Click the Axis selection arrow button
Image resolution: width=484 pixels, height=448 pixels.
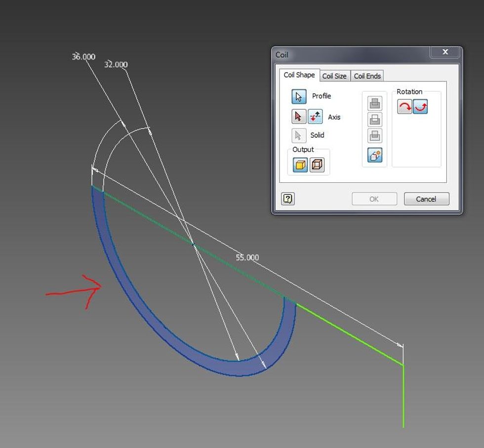298,117
